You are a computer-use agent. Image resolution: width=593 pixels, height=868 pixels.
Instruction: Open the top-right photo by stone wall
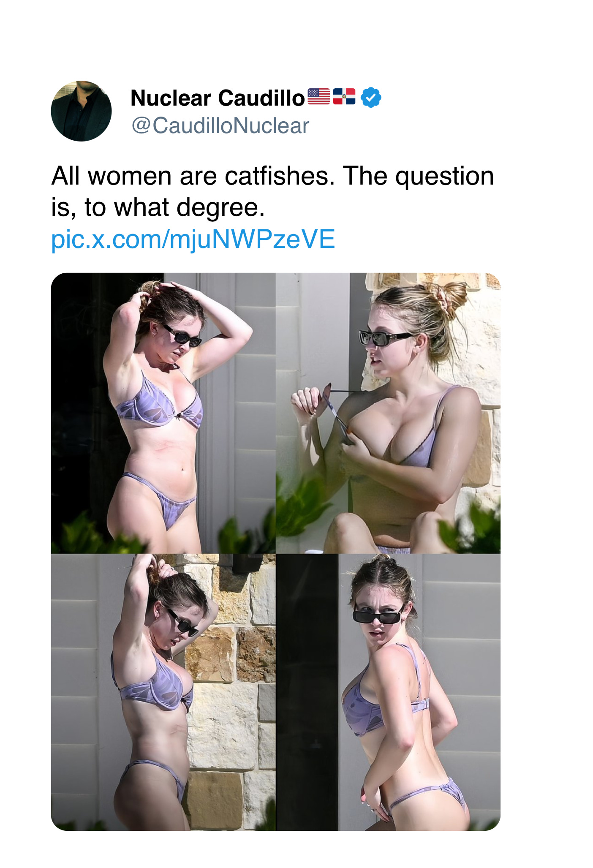[x=388, y=413]
